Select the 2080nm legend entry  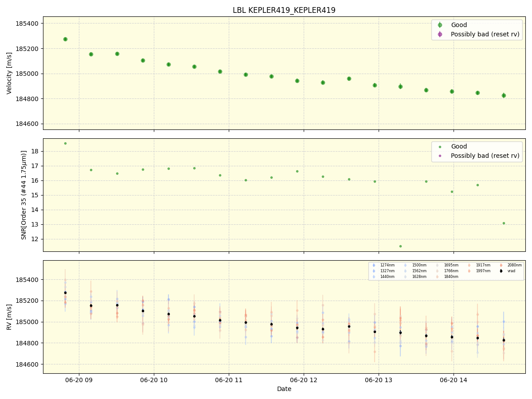(515, 265)
